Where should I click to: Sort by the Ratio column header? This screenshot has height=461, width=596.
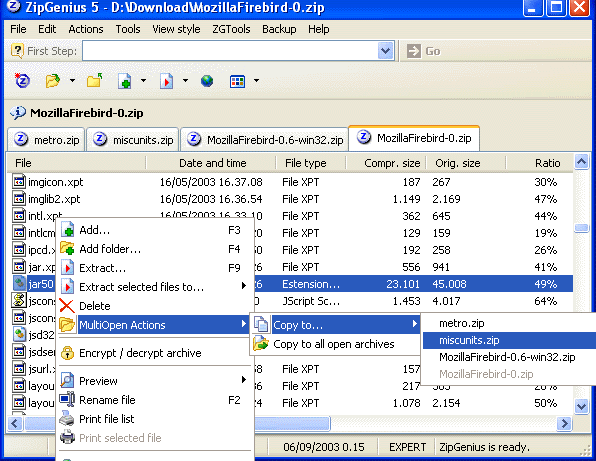point(539,163)
